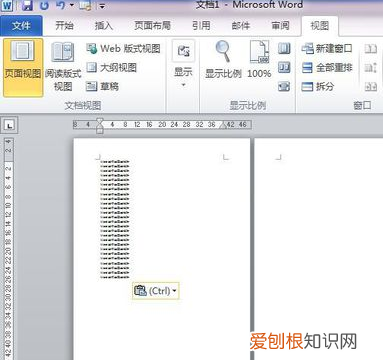Click One Page zoom icon
Viewport: 383px width, 360px height.
point(284,49)
